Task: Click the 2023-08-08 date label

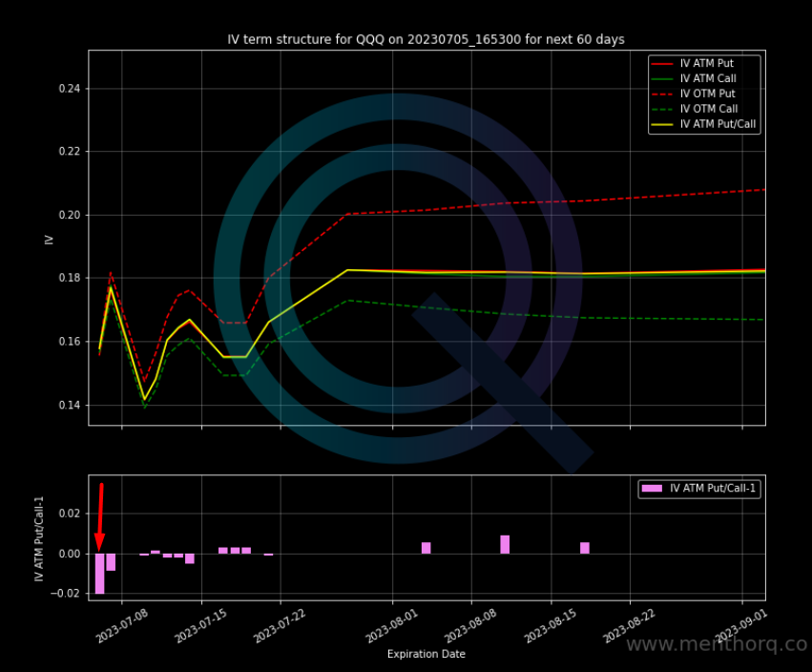Action: coord(471,626)
